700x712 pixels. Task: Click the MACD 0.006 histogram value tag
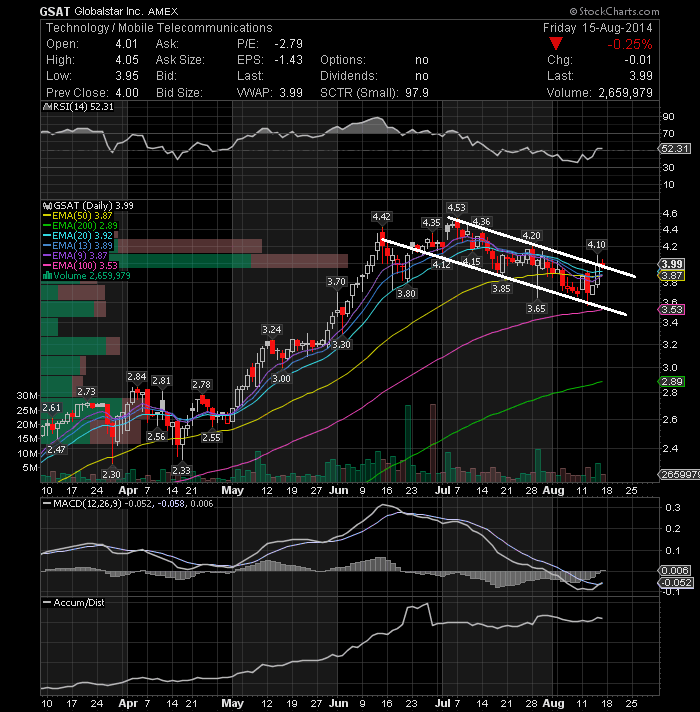tap(675, 570)
